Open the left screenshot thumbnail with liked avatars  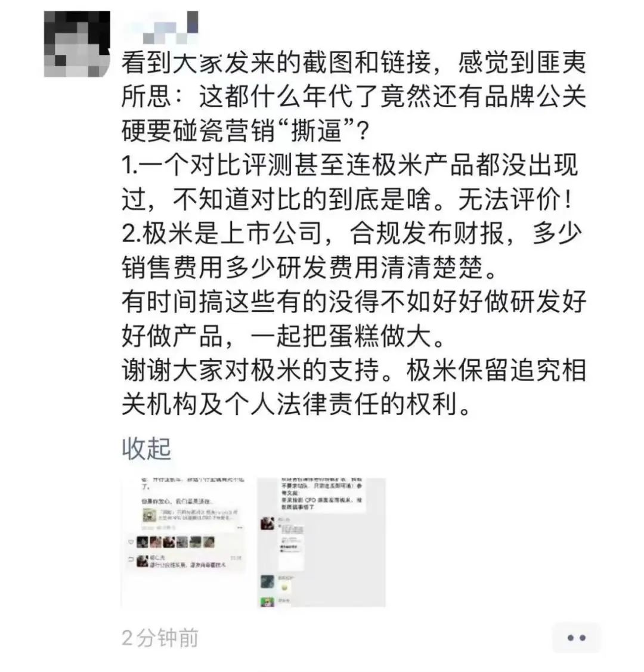(x=184, y=542)
